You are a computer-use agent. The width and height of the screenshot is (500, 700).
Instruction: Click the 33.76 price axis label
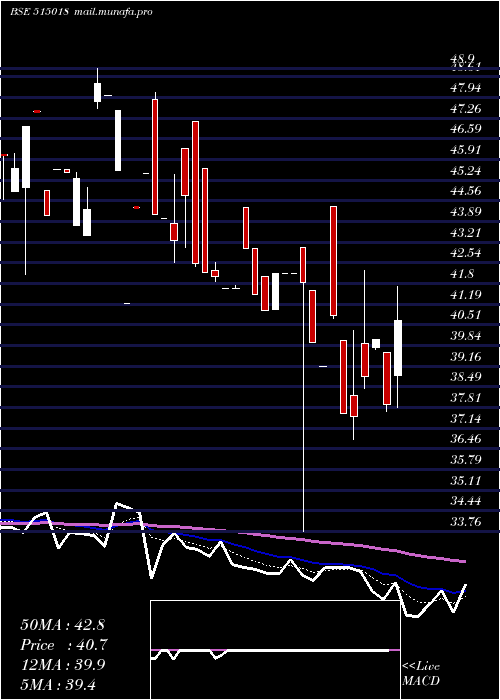(466, 522)
